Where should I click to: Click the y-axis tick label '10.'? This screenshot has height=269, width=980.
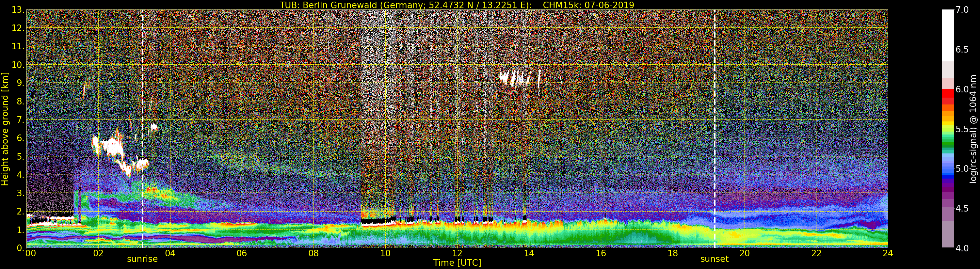click(18, 65)
